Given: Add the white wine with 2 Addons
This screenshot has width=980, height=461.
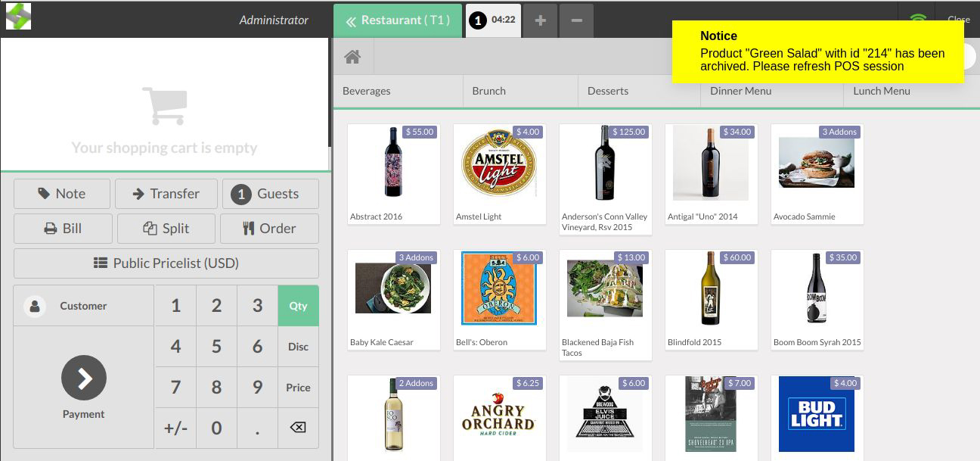Looking at the screenshot, I should click(x=394, y=418).
